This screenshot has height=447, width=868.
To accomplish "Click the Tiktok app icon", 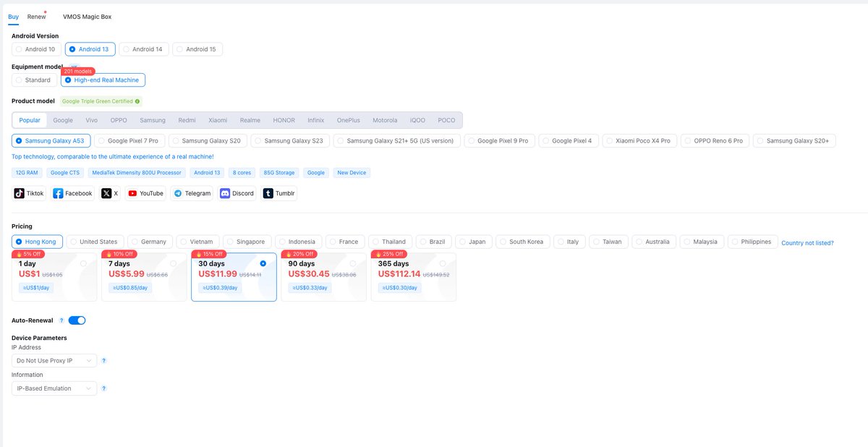I will coord(20,193).
